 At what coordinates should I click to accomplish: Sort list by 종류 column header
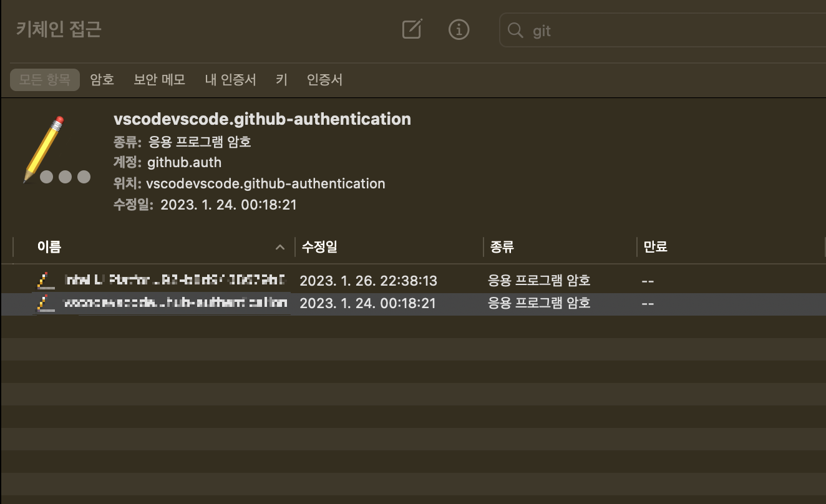tap(502, 247)
